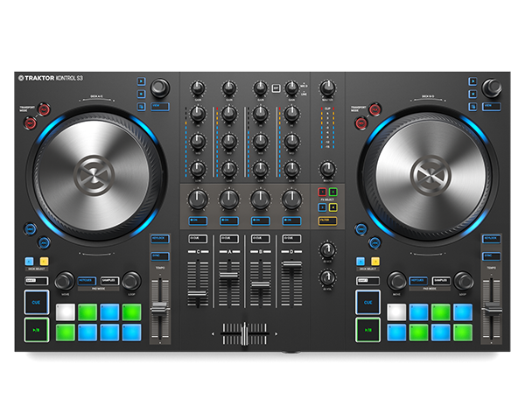Tap the right deck play/pause button

368,330
